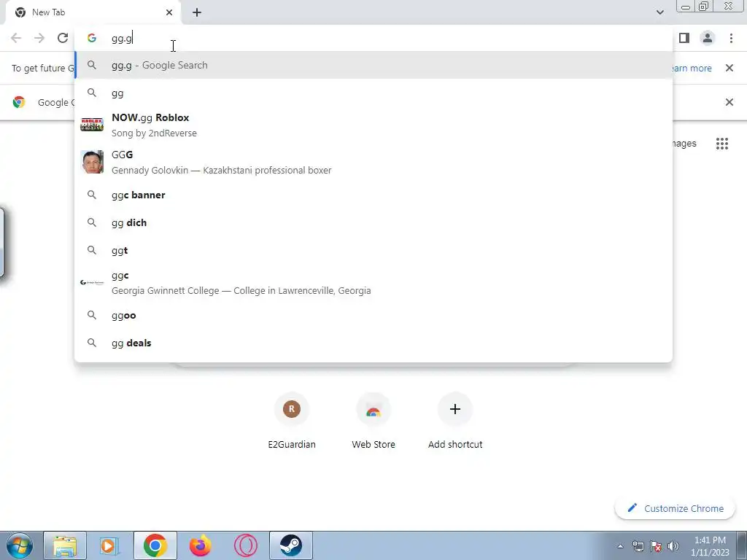The height and width of the screenshot is (560, 747).
Task: Open Steam from the taskbar
Action: 290,545
